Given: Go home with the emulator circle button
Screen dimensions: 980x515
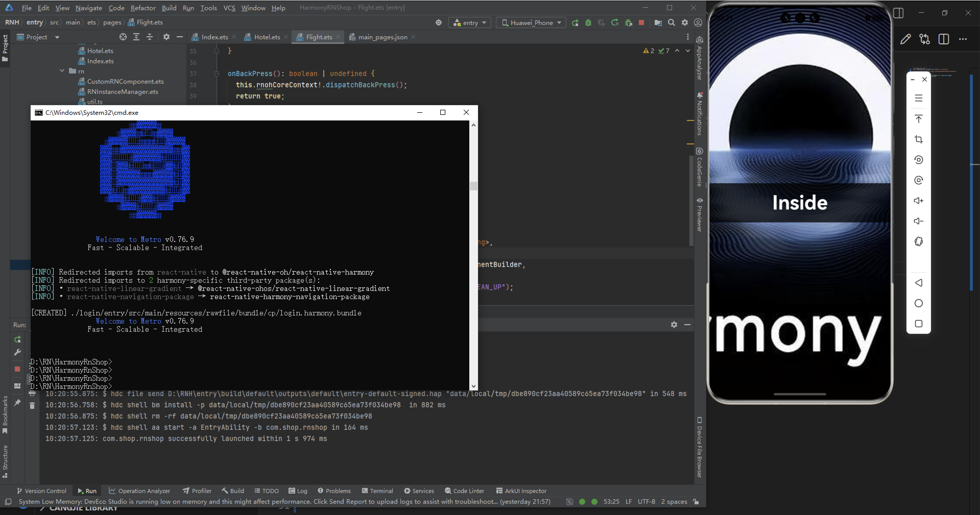Looking at the screenshot, I should coord(918,303).
